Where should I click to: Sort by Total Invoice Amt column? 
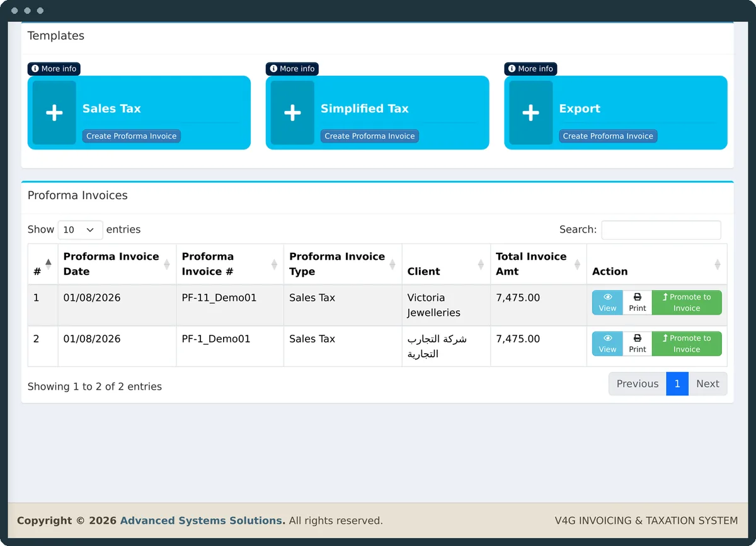pyautogui.click(x=539, y=264)
